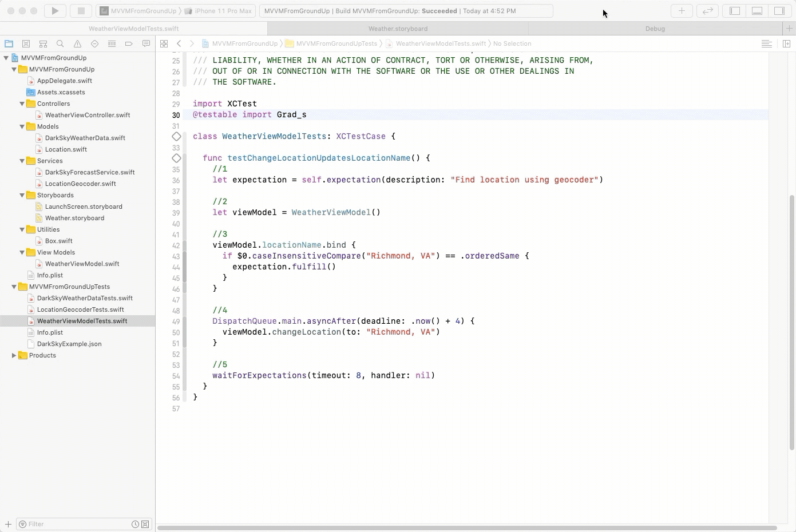Viewport: 796px width, 532px height.
Task: Open the MVVMFromGroundUp jump bar segment
Action: [240, 43]
